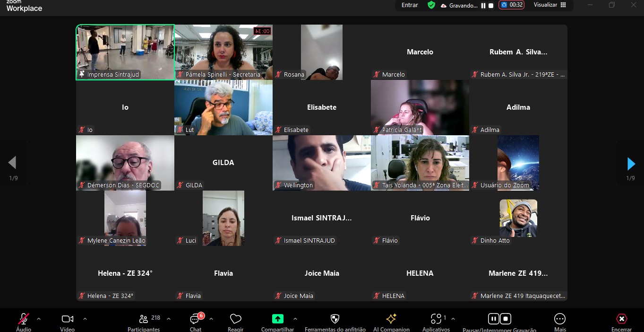Pause recording in the bottom toolbar

(x=493, y=319)
